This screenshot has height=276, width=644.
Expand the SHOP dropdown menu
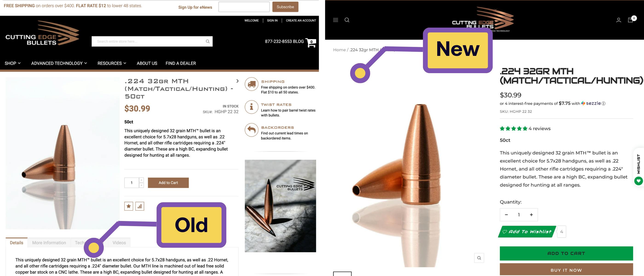(x=12, y=63)
